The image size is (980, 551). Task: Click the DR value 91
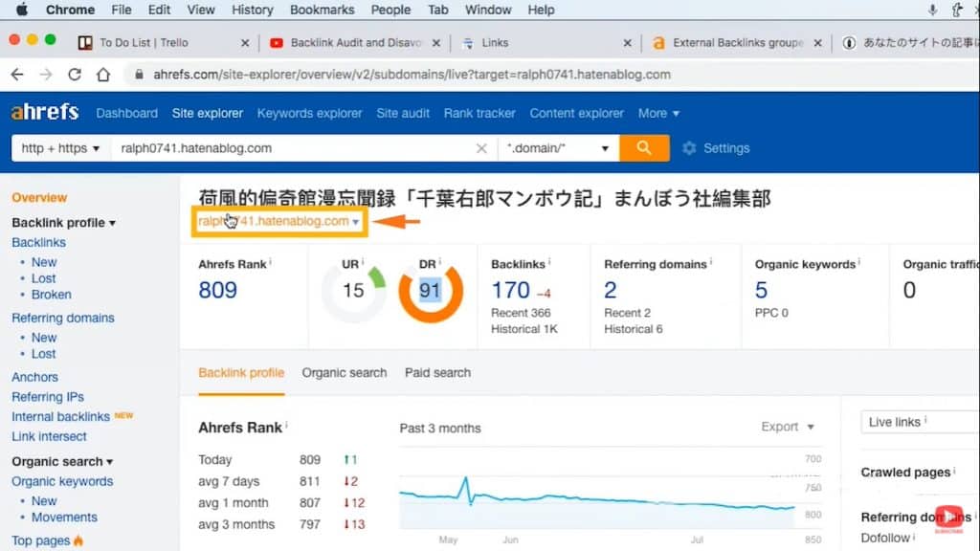point(430,290)
